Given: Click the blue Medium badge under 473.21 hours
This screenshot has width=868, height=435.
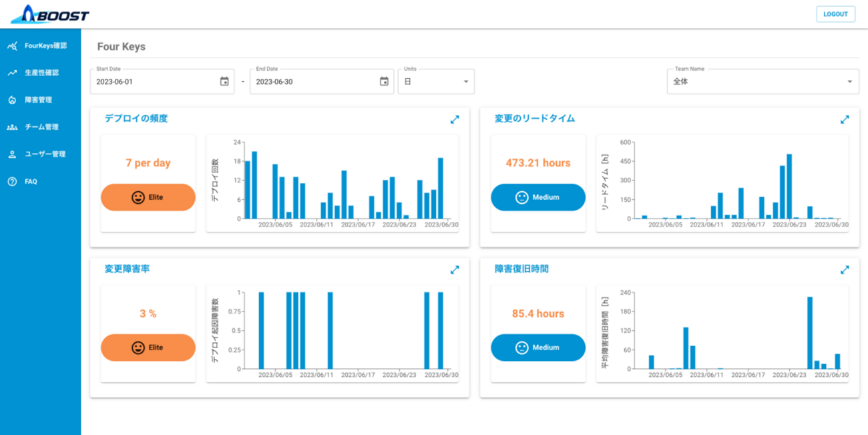Looking at the screenshot, I should (538, 197).
